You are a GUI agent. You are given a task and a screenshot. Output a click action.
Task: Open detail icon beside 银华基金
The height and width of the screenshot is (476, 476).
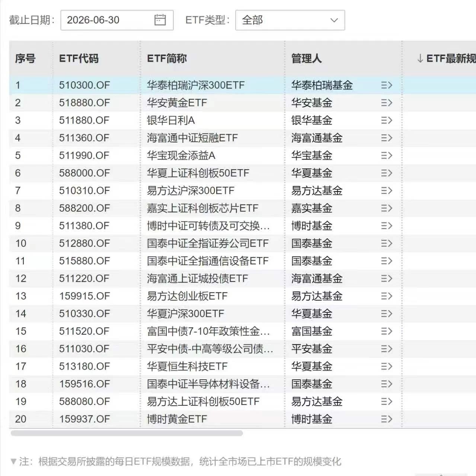(387, 120)
